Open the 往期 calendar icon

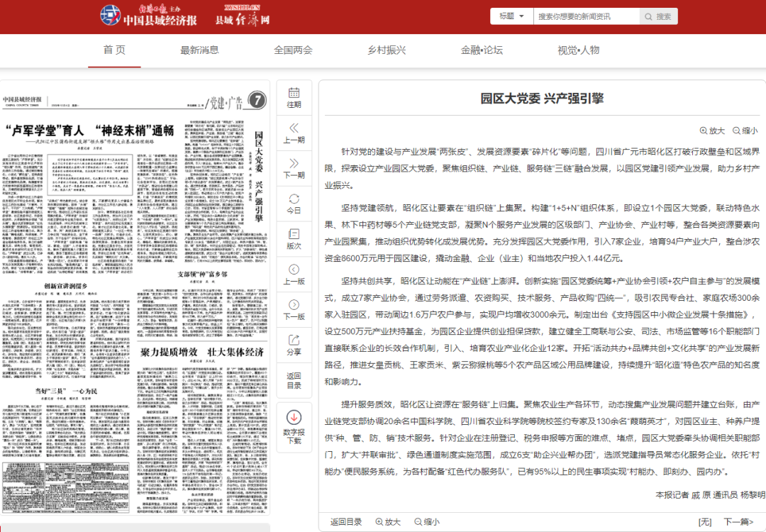(x=294, y=98)
